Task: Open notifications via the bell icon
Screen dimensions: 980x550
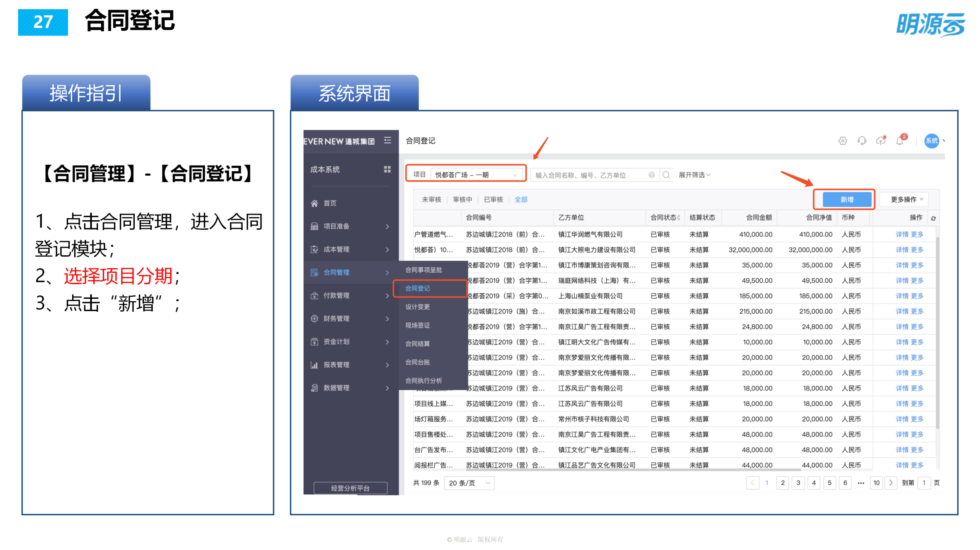Action: click(x=900, y=141)
